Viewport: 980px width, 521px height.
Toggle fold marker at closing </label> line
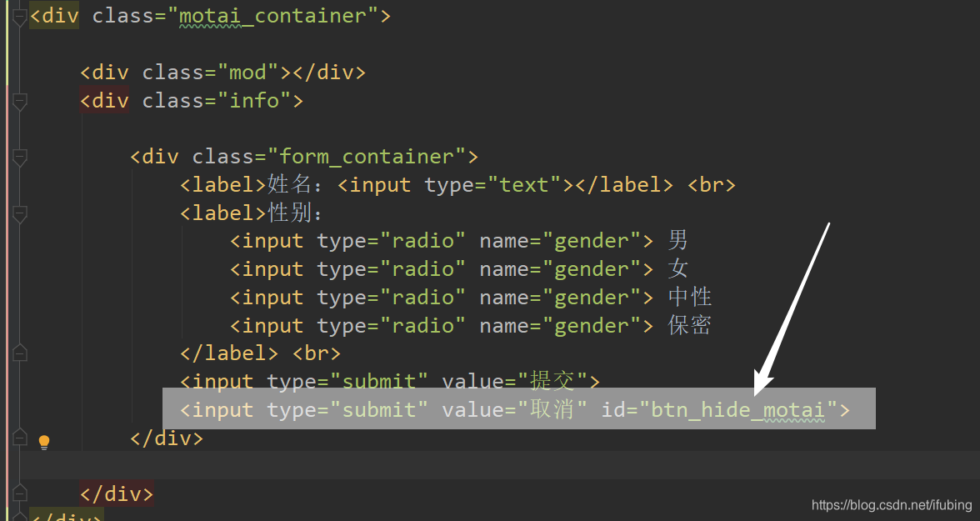[19, 353]
